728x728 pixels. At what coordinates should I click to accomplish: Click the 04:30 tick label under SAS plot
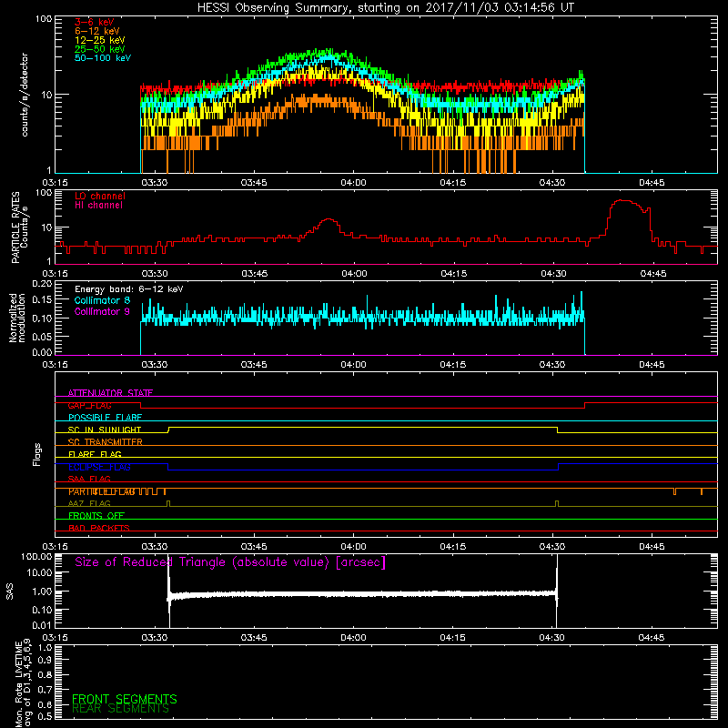(552, 638)
